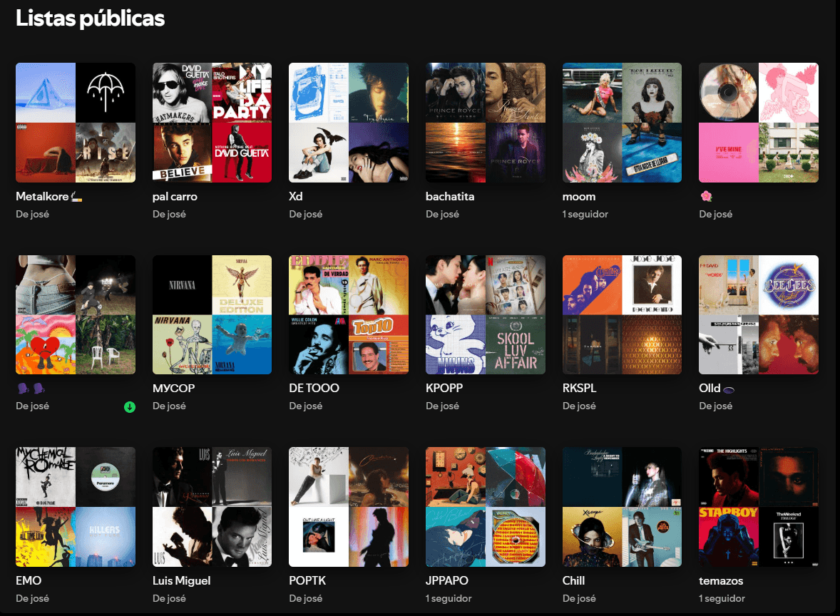The image size is (840, 616).
Task: Select the Xd playlist cover art
Action: 349,123
